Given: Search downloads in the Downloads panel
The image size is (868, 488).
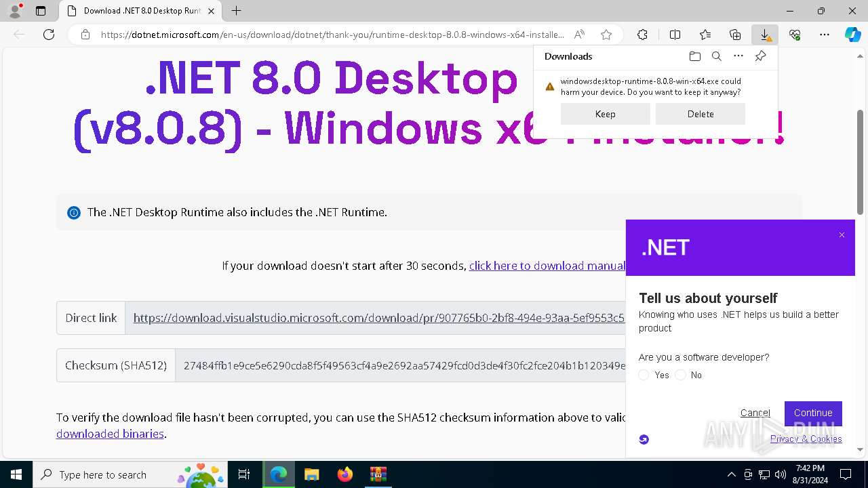Looking at the screenshot, I should (716, 56).
